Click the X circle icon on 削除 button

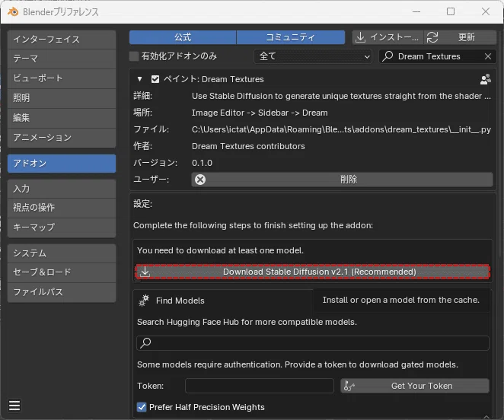(200, 180)
